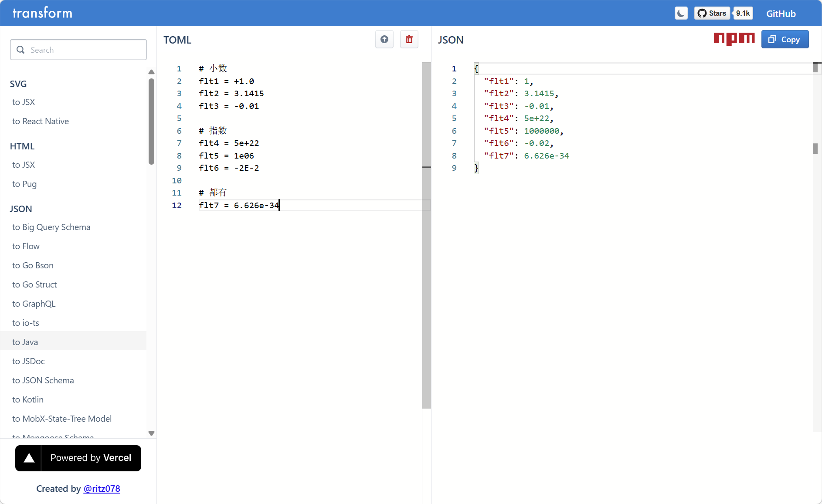Select 'to React Native' under SVG
The image size is (822, 504).
pyautogui.click(x=41, y=121)
